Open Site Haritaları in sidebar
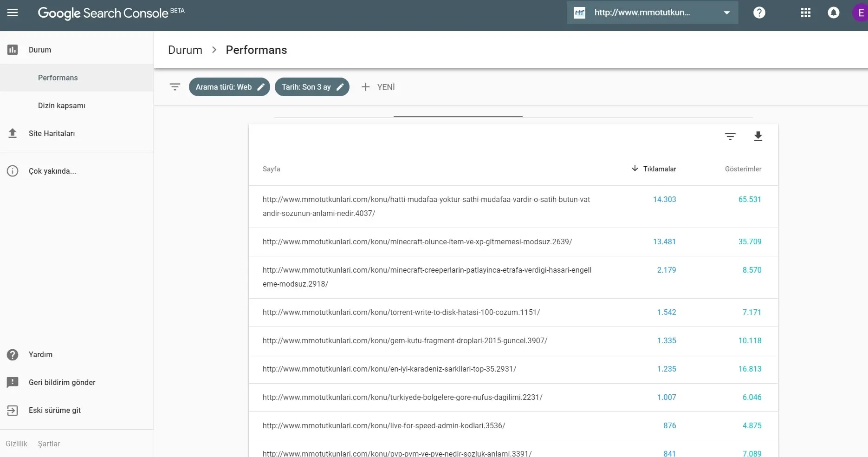Viewport: 868px width, 457px height. coord(52,133)
